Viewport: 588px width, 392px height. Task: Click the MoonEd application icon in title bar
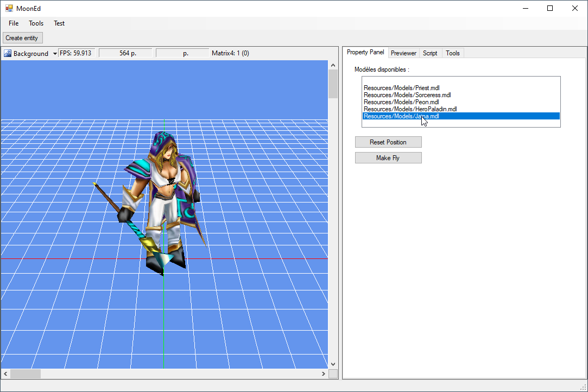(x=9, y=9)
